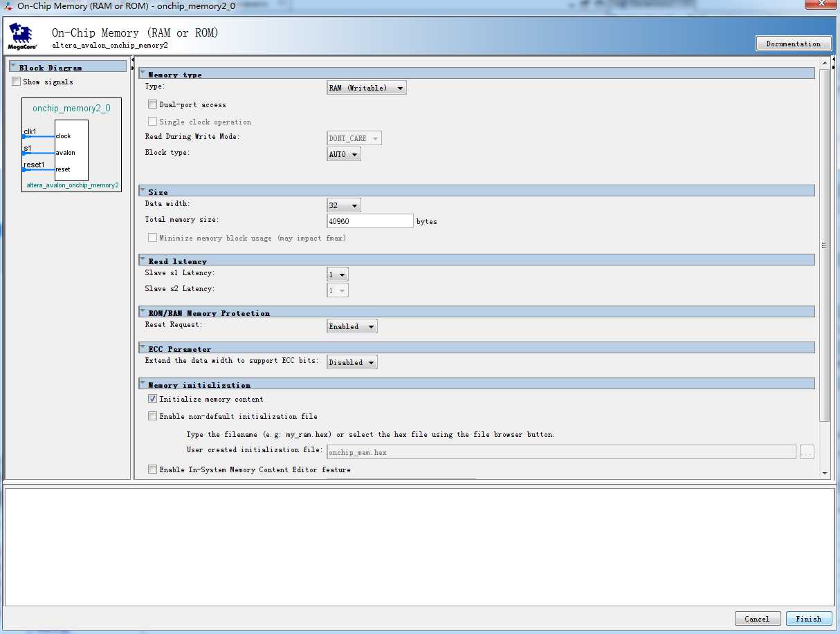This screenshot has width=840, height=634.
Task: Toggle Minimize memory block usage checkbox
Action: [x=153, y=238]
